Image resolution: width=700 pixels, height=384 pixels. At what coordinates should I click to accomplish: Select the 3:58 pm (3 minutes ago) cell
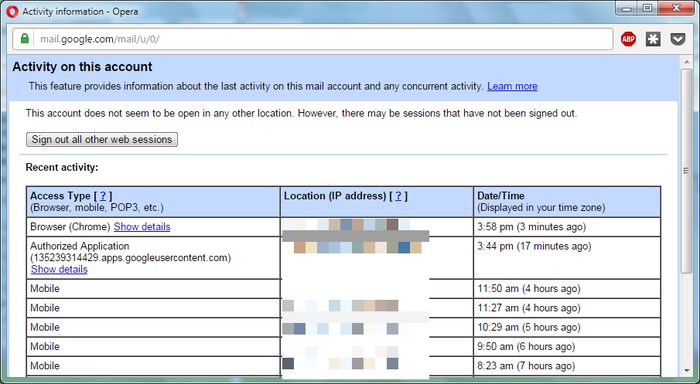[567, 227]
